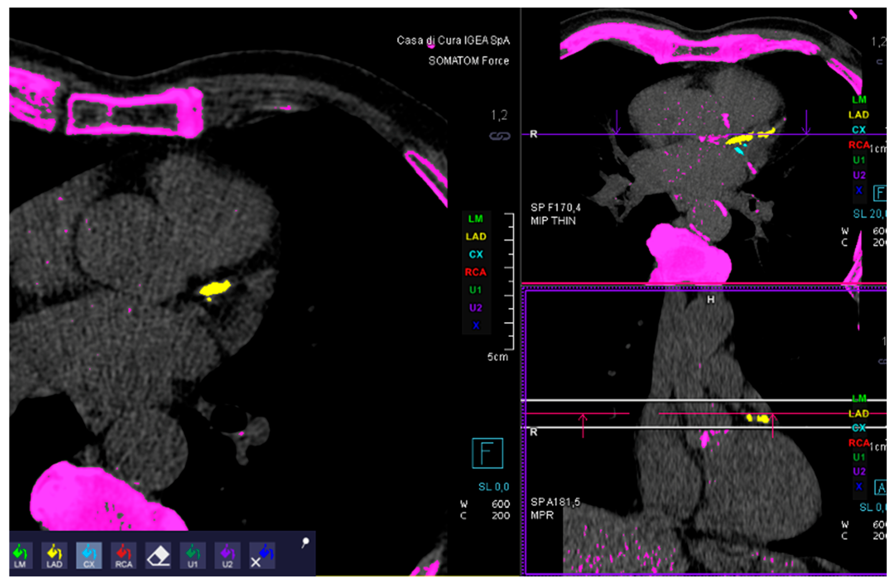Activate the CX paint bucket tool
This screenshot has height=588, width=896.
click(x=89, y=556)
